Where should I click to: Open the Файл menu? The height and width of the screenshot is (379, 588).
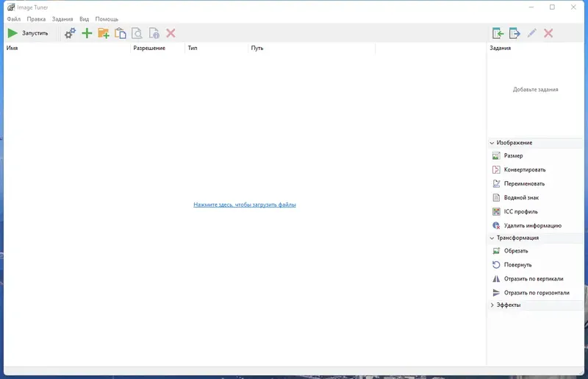click(x=13, y=19)
